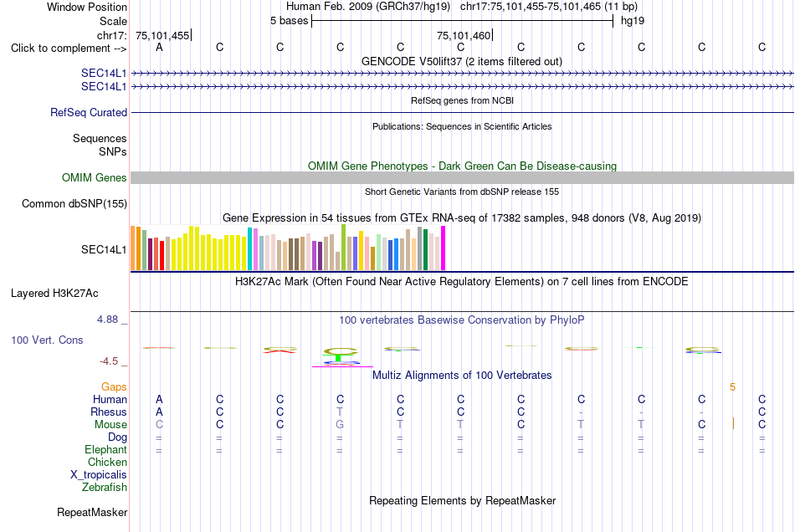795x532 pixels.
Task: Click the 'Click to complement -->' label
Action: coord(69,49)
